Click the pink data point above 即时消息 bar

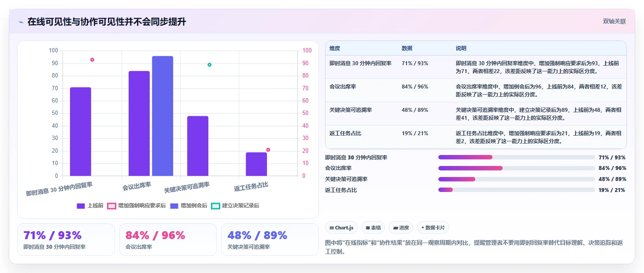tap(92, 59)
